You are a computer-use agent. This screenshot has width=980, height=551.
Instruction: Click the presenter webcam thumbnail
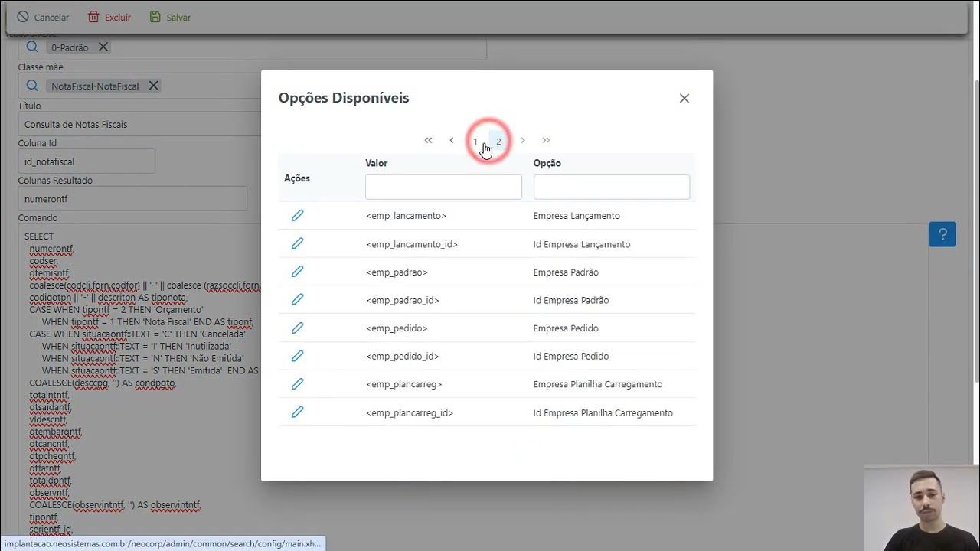pyautogui.click(x=922, y=507)
